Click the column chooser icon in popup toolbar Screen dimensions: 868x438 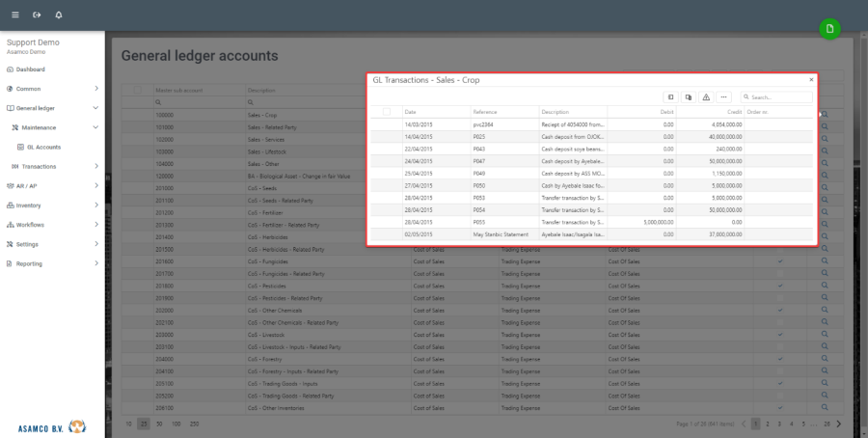coord(689,97)
